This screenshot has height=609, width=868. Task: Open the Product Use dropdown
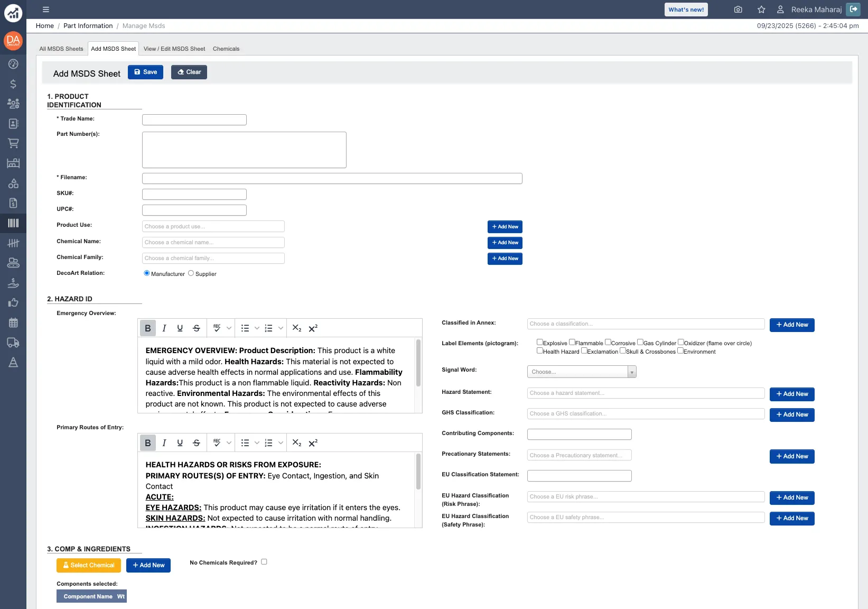pyautogui.click(x=213, y=226)
